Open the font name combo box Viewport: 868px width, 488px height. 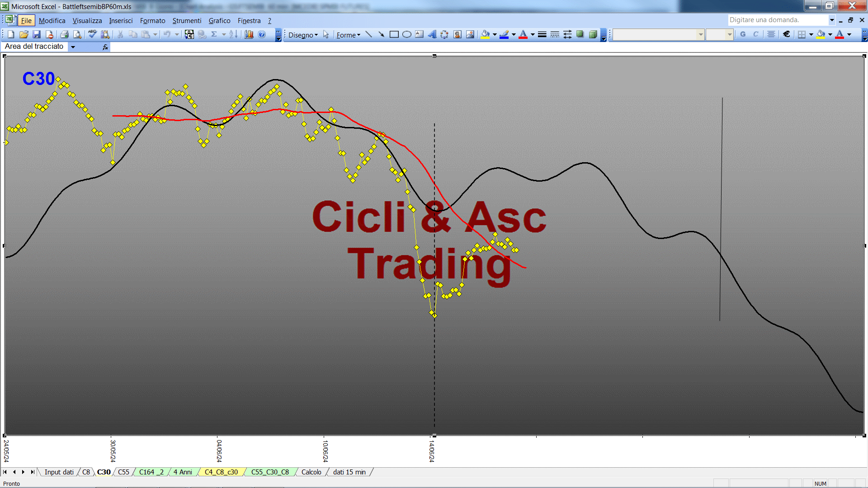(x=659, y=34)
